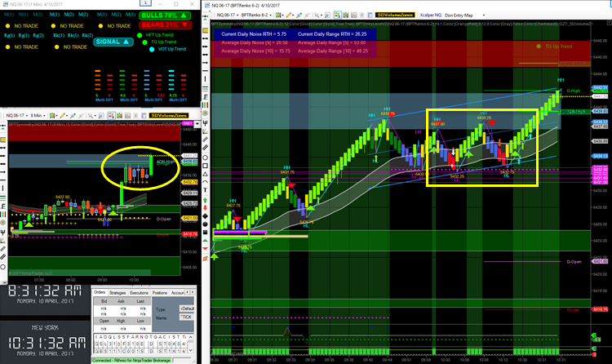The height and width of the screenshot is (364, 612).
Task: Select the pencil drawing tool in the Renko chart toolbar
Action: click(x=288, y=16)
